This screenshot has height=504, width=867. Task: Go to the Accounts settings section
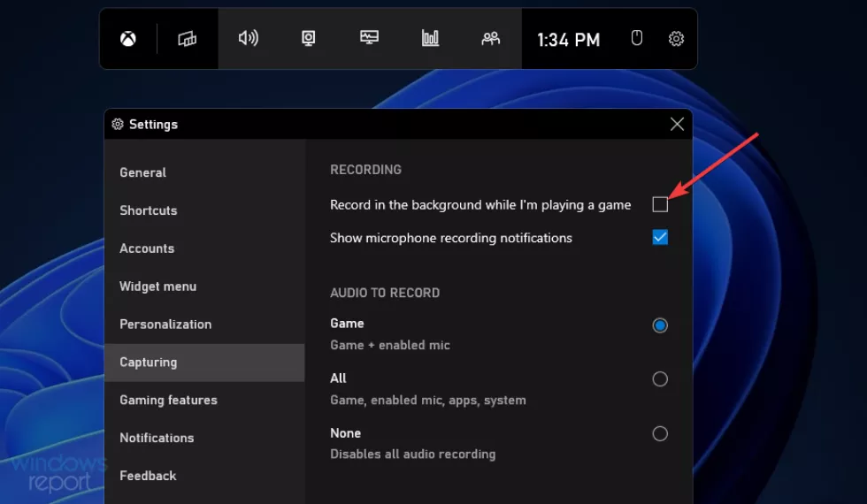click(x=147, y=248)
